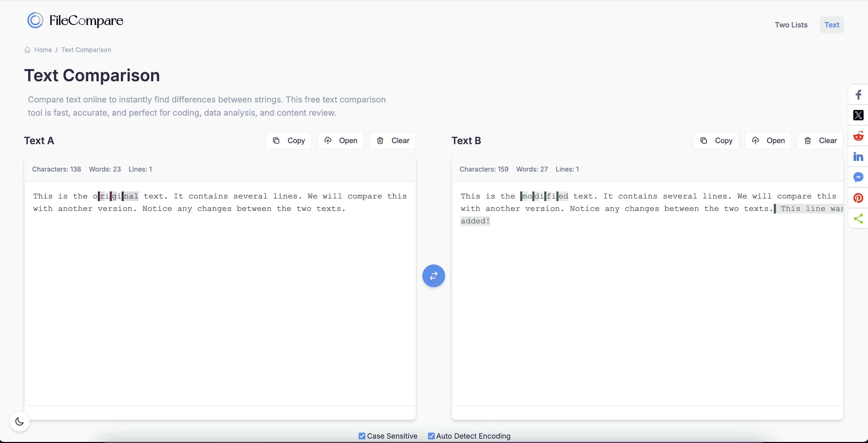868x443 pixels.
Task: Uncheck Case Sensitive checkbox
Action: tap(362, 436)
